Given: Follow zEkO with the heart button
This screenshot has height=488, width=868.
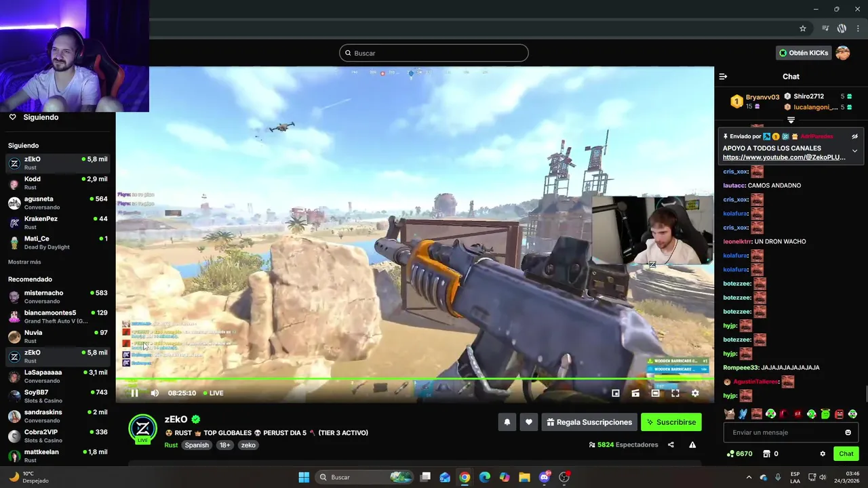Looking at the screenshot, I should coord(529,422).
